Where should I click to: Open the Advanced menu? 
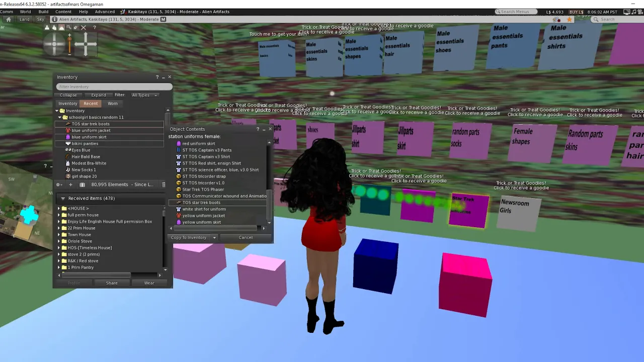[105, 12]
